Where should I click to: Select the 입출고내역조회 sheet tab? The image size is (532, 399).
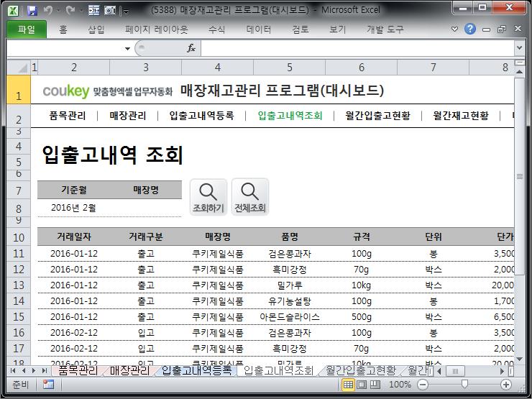(278, 370)
